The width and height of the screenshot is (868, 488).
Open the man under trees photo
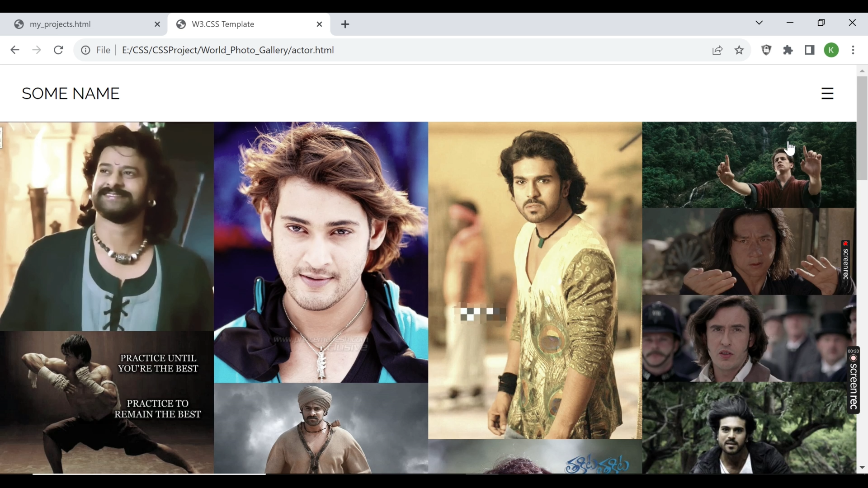click(749, 428)
